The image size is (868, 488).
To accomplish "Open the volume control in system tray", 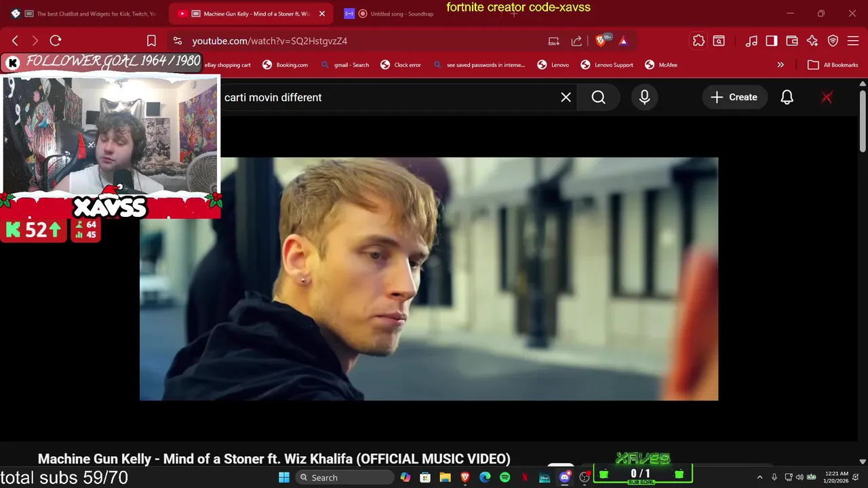I will click(x=800, y=478).
